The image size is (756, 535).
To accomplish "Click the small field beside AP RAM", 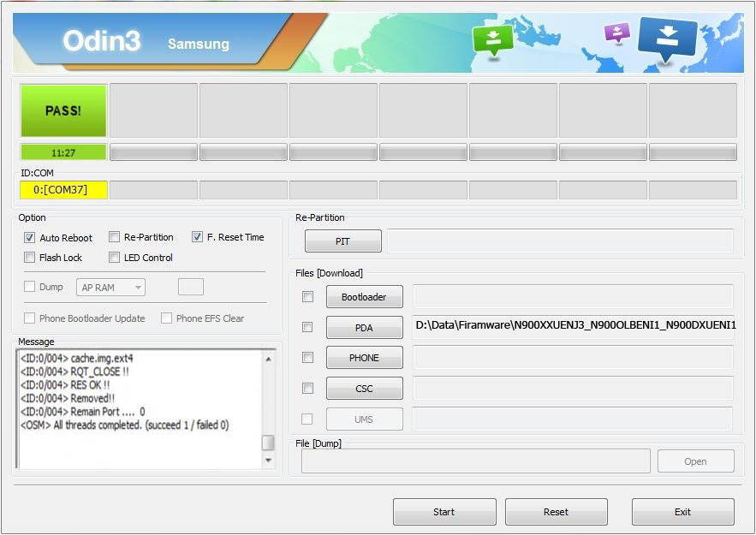I will coord(191,287).
